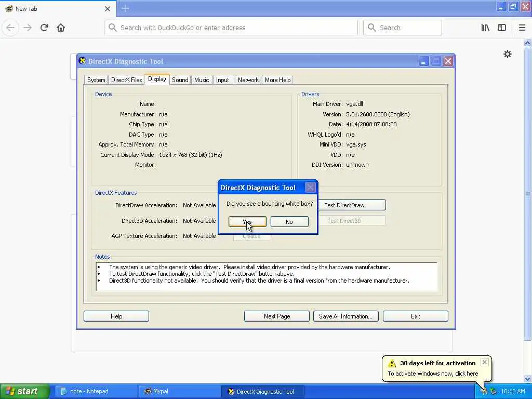The width and height of the screenshot is (532, 399).
Task: Click DirectX Diagnostic Tool taskbar button
Action: (262, 391)
